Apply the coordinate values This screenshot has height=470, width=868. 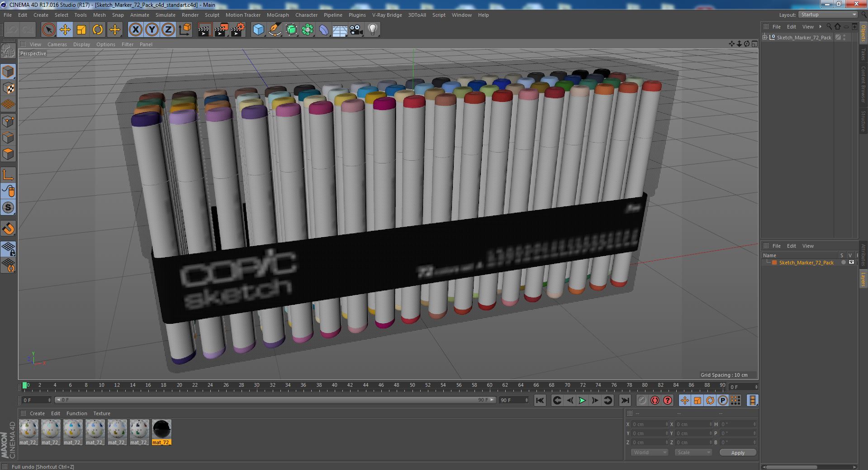[x=738, y=452]
